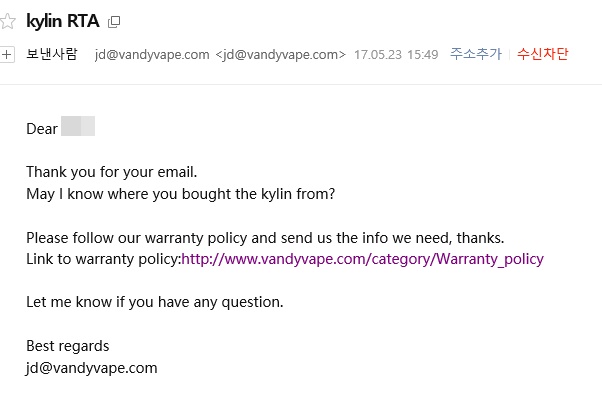Click "Let me know if you have any question."
Viewport: 602px width, 415px height.
tap(155, 303)
